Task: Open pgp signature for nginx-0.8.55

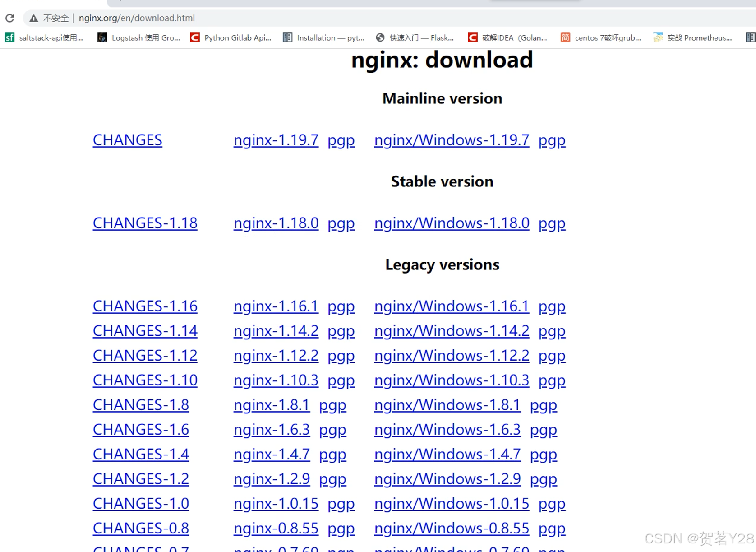Action: (x=341, y=529)
